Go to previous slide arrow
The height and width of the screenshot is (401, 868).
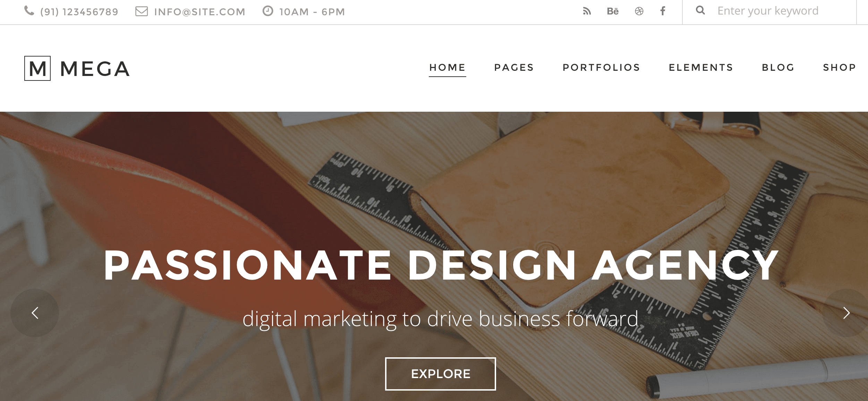tap(35, 313)
